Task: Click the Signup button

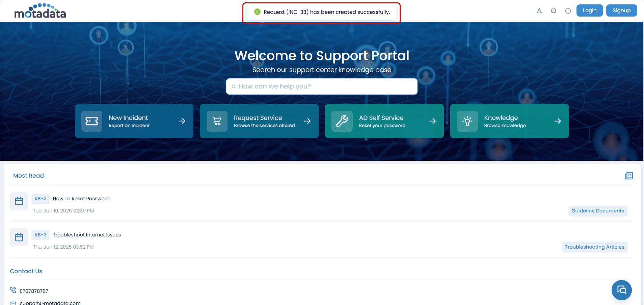Action: pyautogui.click(x=621, y=10)
